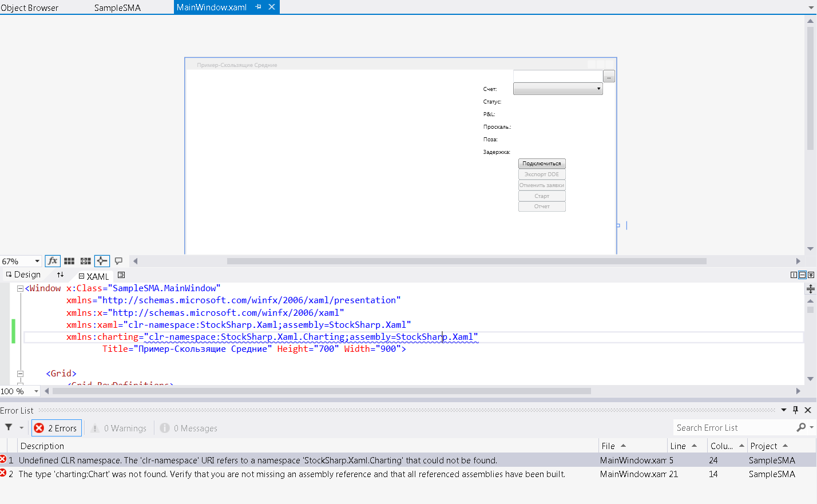Click the designer scroll left arrow
The width and height of the screenshot is (817, 504).
pos(136,261)
